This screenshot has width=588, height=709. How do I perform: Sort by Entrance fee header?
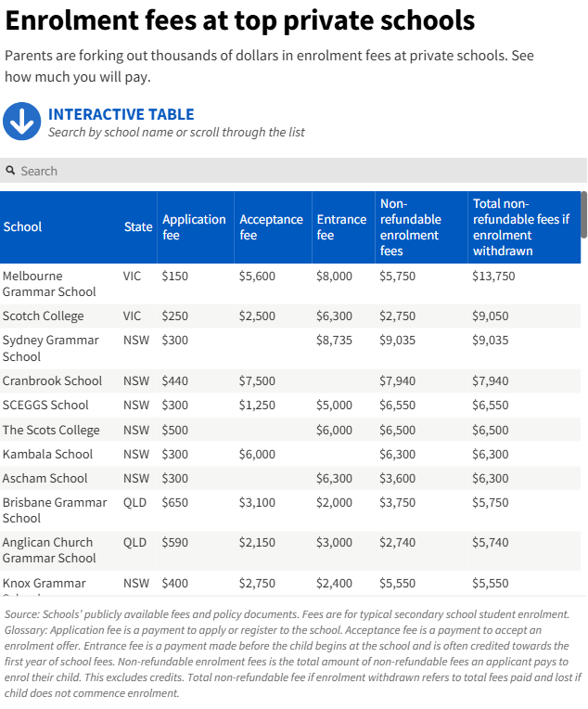tap(341, 227)
